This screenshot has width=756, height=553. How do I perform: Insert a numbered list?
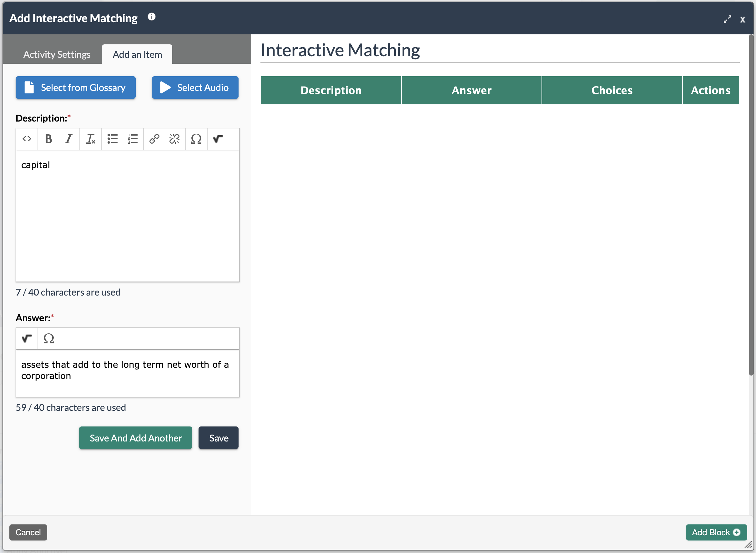133,139
